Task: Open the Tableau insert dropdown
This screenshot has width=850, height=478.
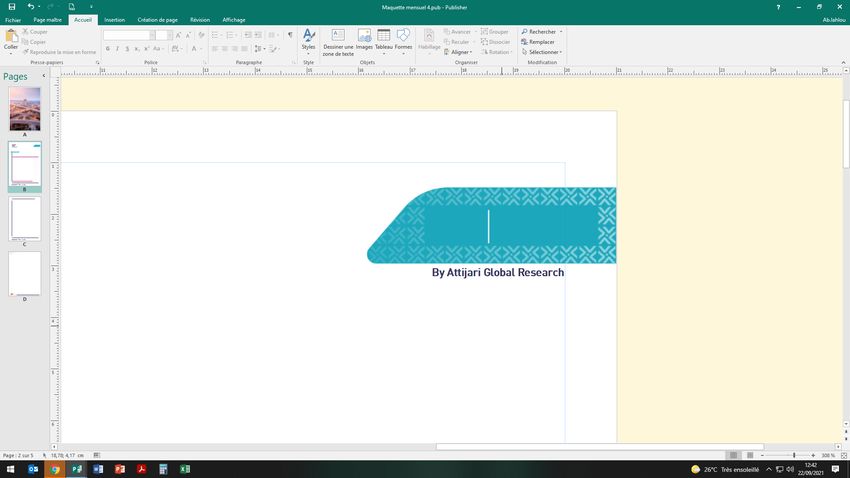Action: tap(384, 41)
